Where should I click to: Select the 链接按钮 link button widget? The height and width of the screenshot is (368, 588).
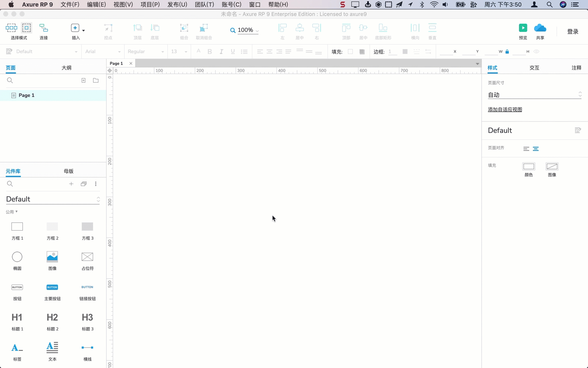click(87, 292)
